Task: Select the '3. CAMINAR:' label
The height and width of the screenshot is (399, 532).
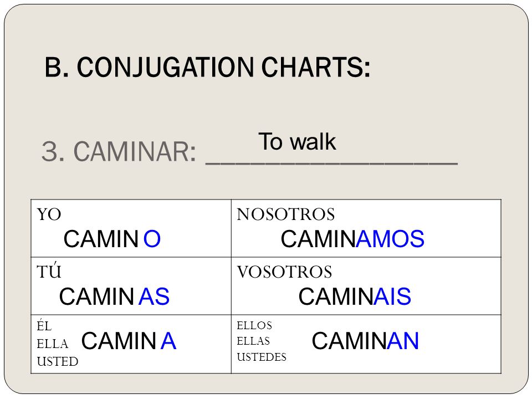Action: pos(119,151)
